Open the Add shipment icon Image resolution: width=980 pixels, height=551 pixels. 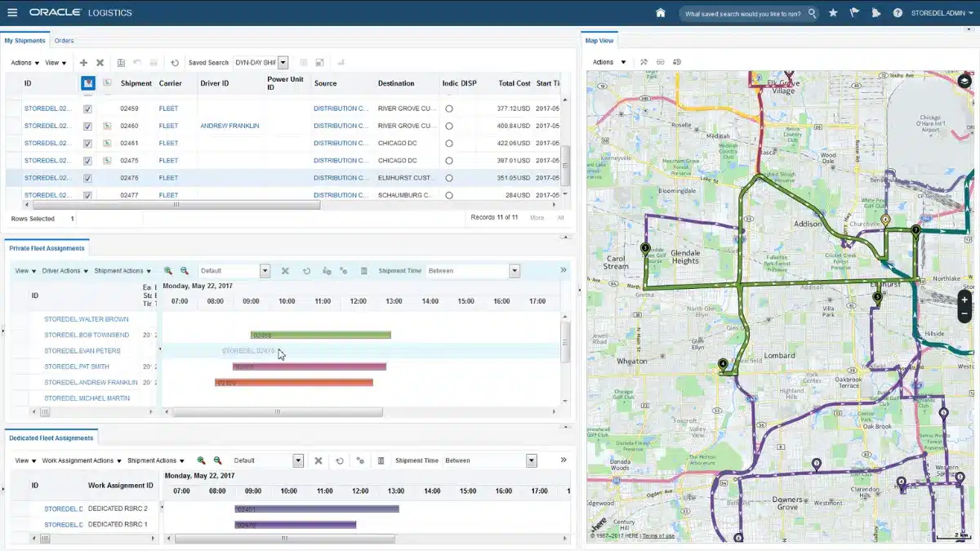coord(83,62)
